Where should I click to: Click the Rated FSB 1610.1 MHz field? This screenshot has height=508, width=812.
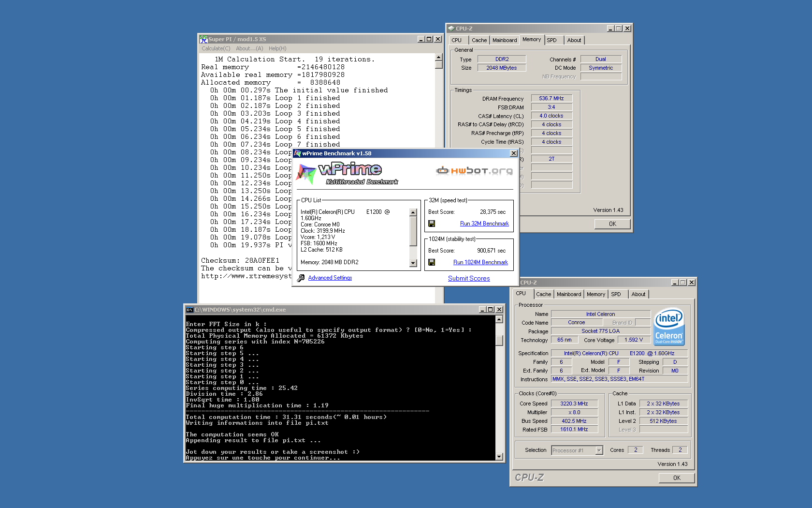[x=574, y=429]
